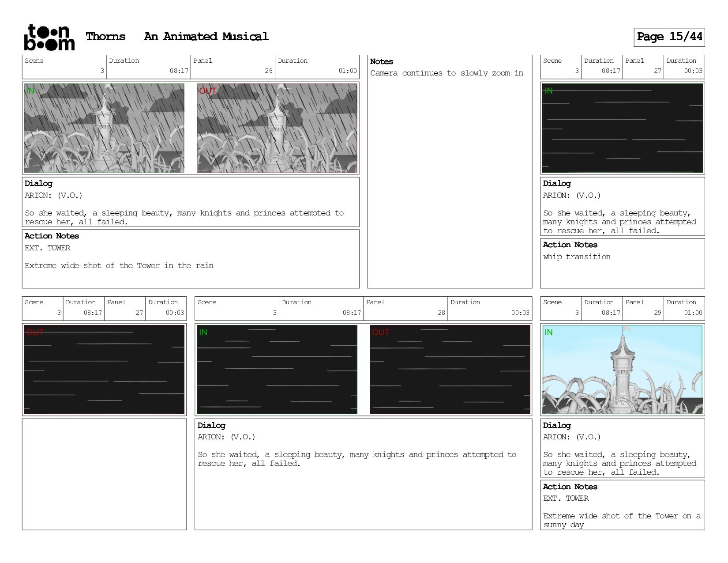This screenshot has height=563, width=728.
Task: Click top-right panel 27 'Dialog' heading
Action: point(557,183)
